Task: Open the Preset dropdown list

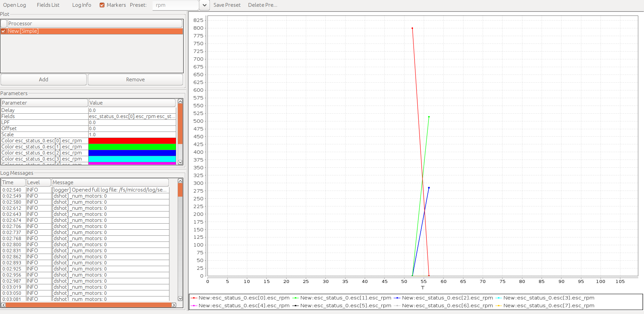Action: coord(204,5)
